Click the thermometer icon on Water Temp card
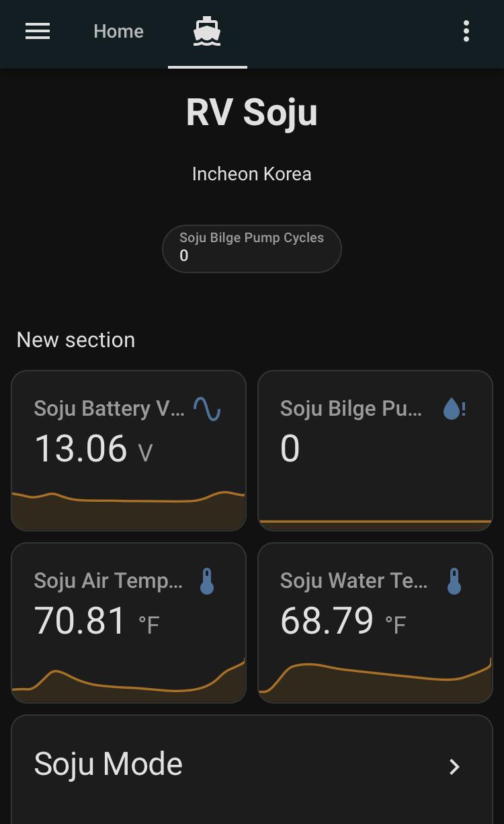Screen dimensions: 504x824 [454, 581]
